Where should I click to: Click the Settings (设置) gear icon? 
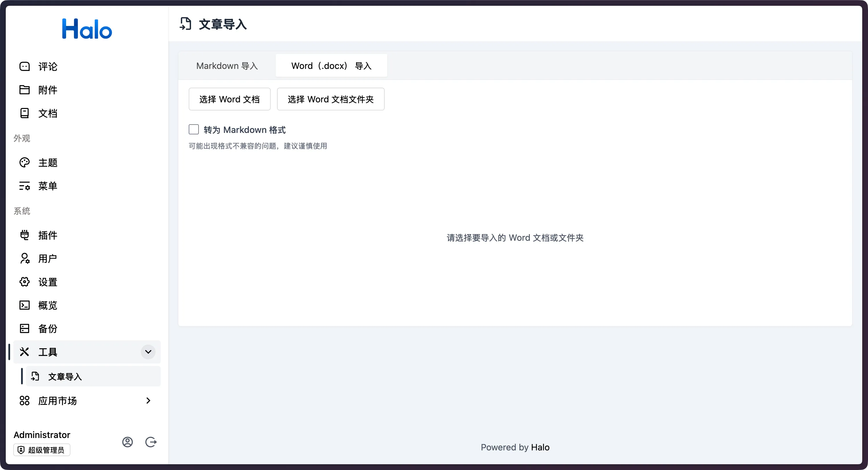pos(25,282)
